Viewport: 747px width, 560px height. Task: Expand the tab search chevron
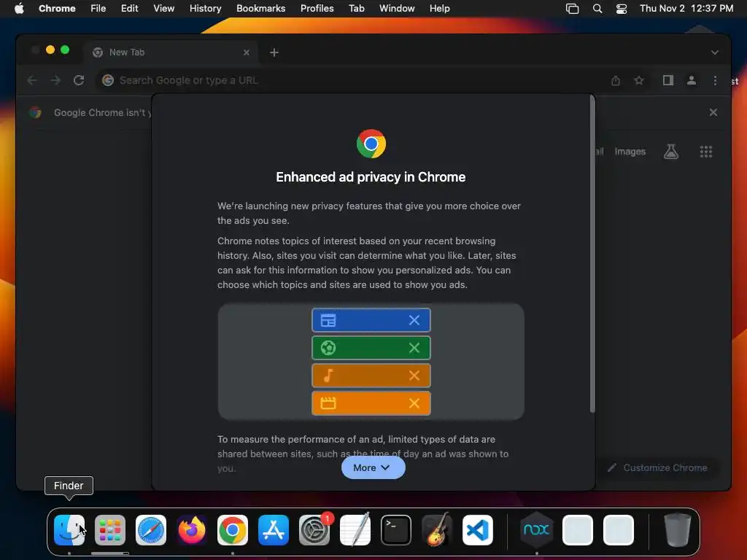(x=715, y=52)
